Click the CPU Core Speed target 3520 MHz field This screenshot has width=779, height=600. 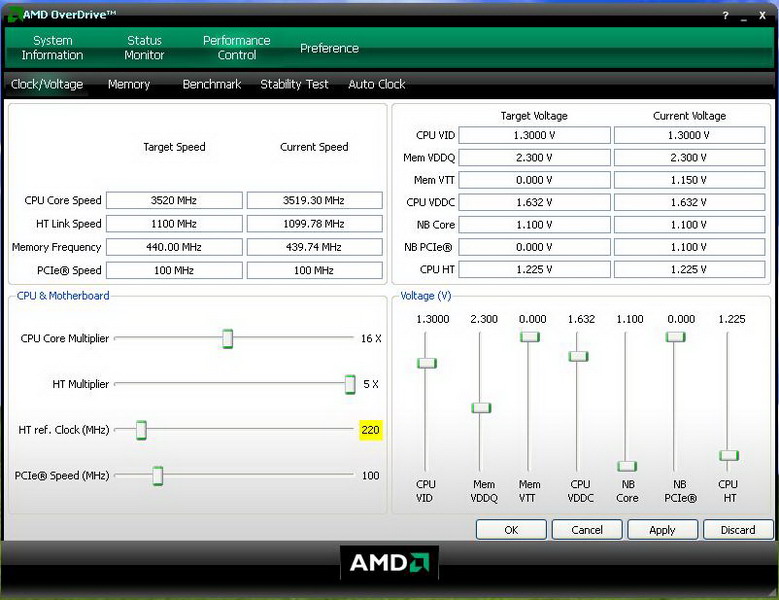click(x=174, y=200)
